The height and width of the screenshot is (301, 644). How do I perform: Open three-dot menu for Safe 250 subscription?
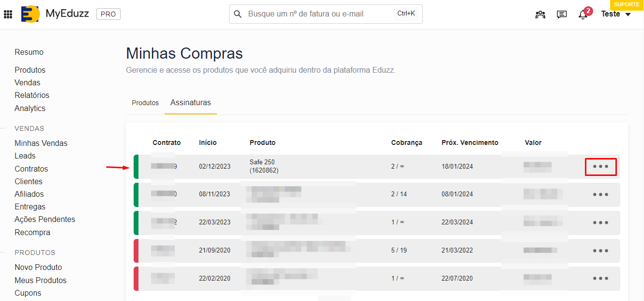coord(600,167)
